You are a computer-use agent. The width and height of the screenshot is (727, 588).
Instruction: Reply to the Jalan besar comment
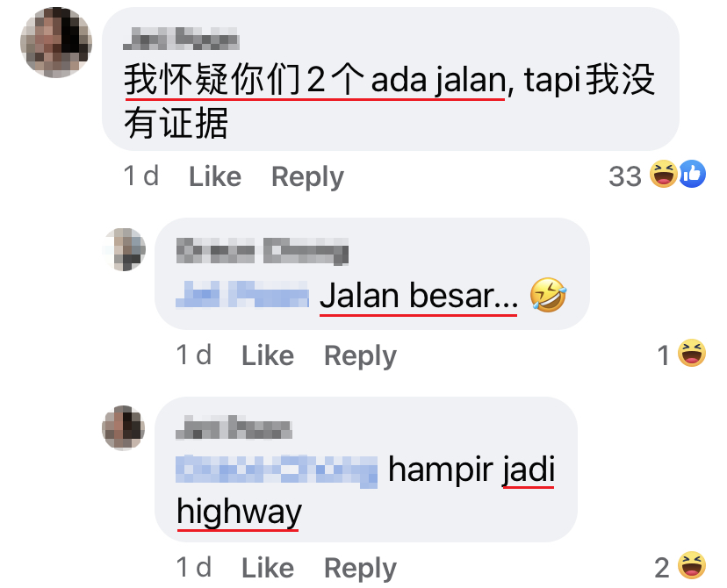360,355
